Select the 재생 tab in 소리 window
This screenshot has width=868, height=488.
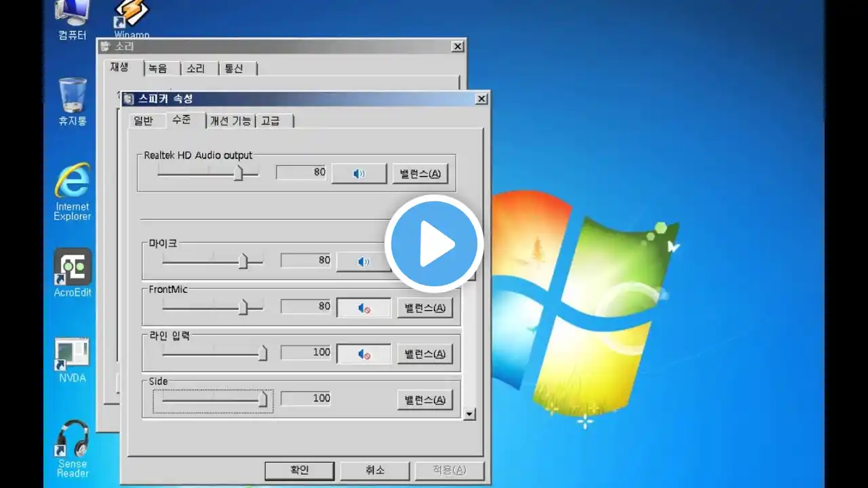click(119, 67)
